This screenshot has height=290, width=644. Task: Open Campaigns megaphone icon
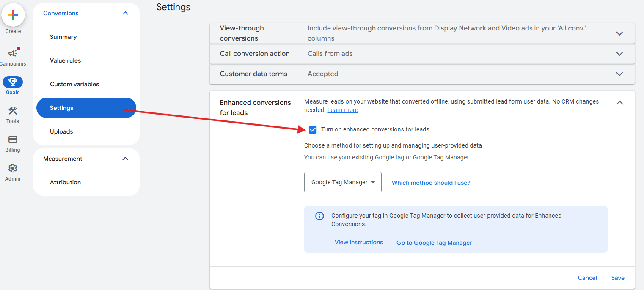(x=13, y=53)
